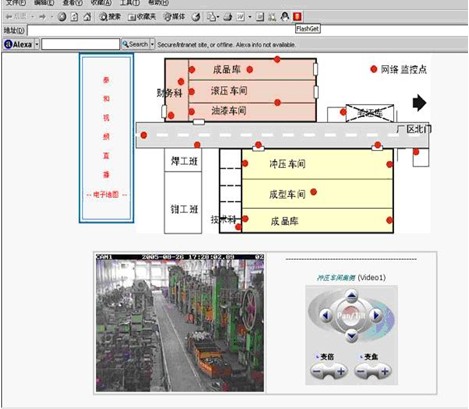The image size is (469, 409).
Task: Open the Alexa Search options dropdown
Action: (152, 44)
